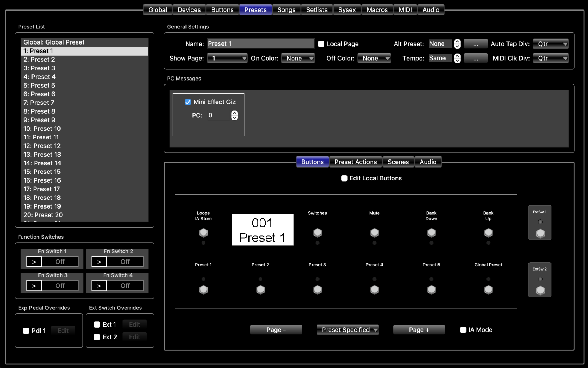This screenshot has width=588, height=368.
Task: Switch to the Devices tab
Action: point(189,10)
